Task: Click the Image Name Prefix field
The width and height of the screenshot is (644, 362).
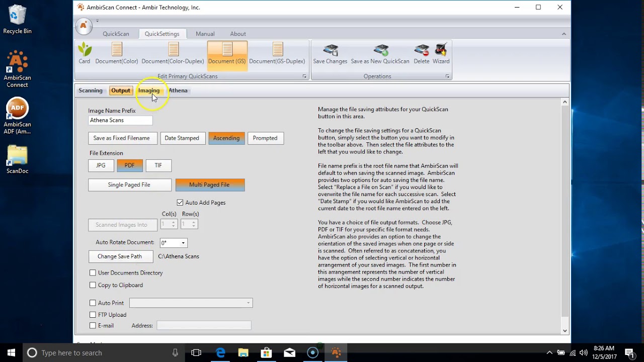Action: click(x=120, y=120)
